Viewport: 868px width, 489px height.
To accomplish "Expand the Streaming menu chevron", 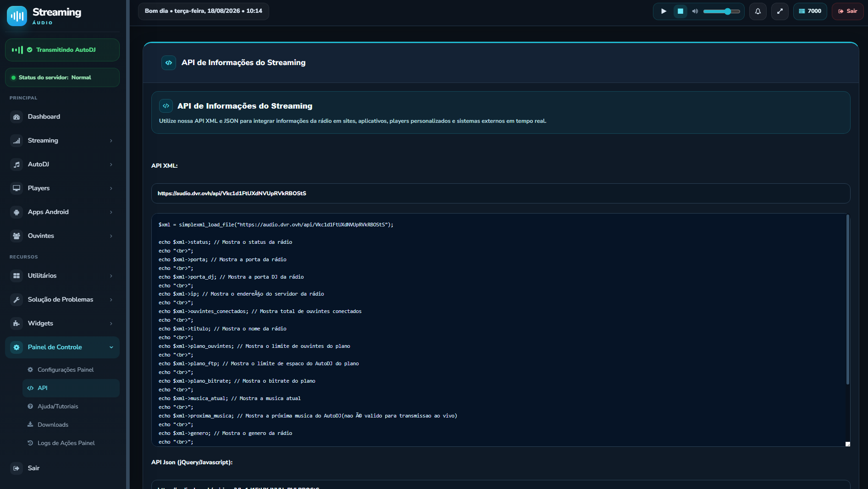I will 111,141.
